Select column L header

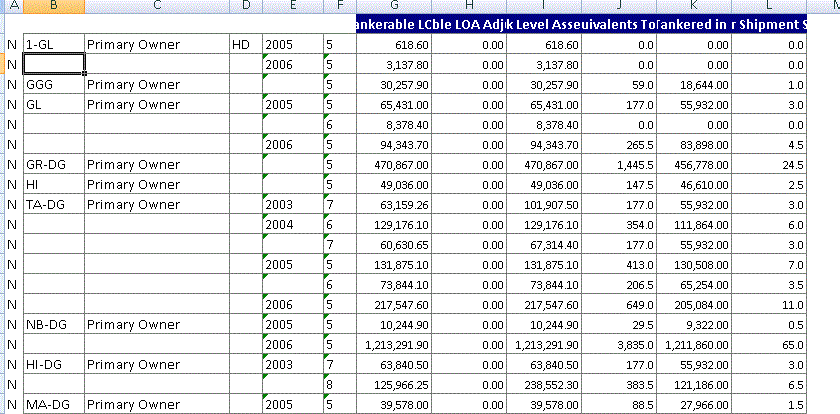point(769,6)
